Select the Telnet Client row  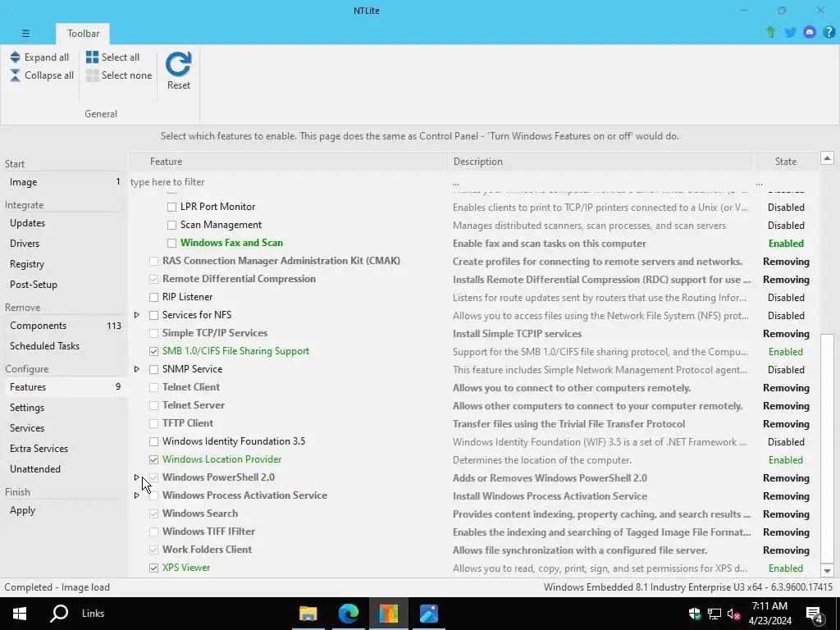click(x=474, y=387)
